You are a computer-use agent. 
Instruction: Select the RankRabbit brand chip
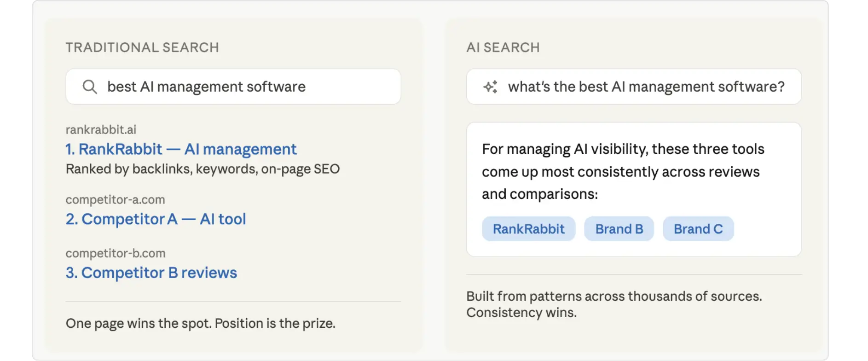528,229
